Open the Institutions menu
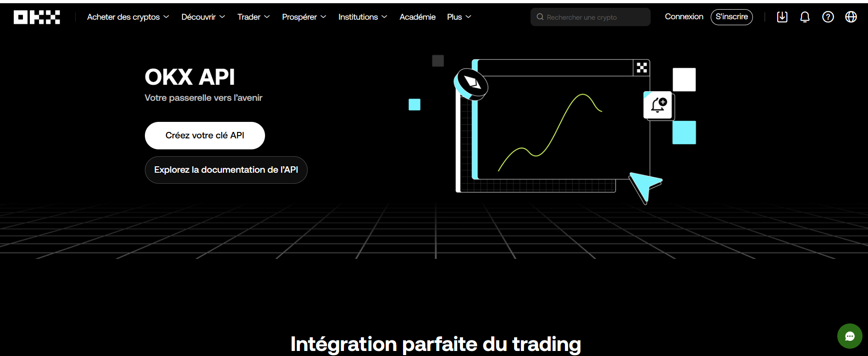Viewport: 868px width, 356px height. coord(358,17)
